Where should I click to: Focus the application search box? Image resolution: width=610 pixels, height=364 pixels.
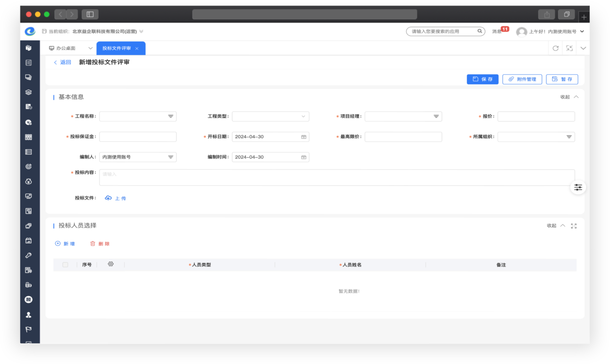coord(446,31)
